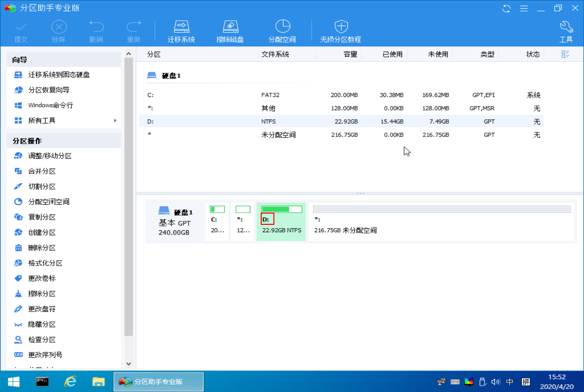Click the 放弃 discard icon
Viewport: 584px width, 392px height.
click(x=59, y=31)
